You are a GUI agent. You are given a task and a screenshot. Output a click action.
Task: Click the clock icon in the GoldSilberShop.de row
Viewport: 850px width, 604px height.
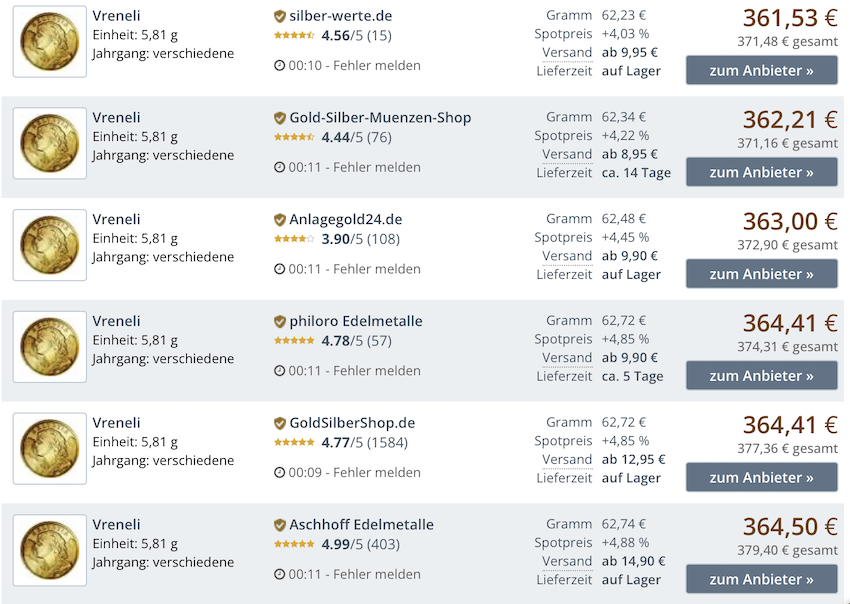(280, 473)
